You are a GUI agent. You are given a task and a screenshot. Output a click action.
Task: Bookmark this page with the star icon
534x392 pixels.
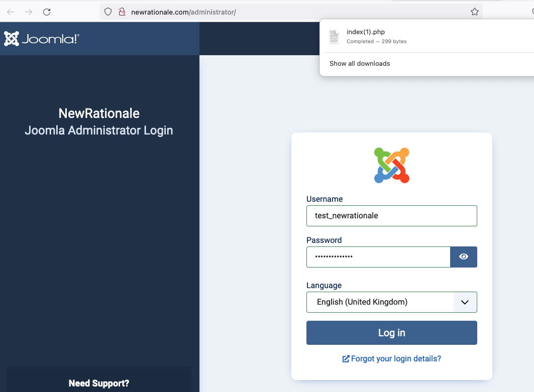tap(474, 12)
